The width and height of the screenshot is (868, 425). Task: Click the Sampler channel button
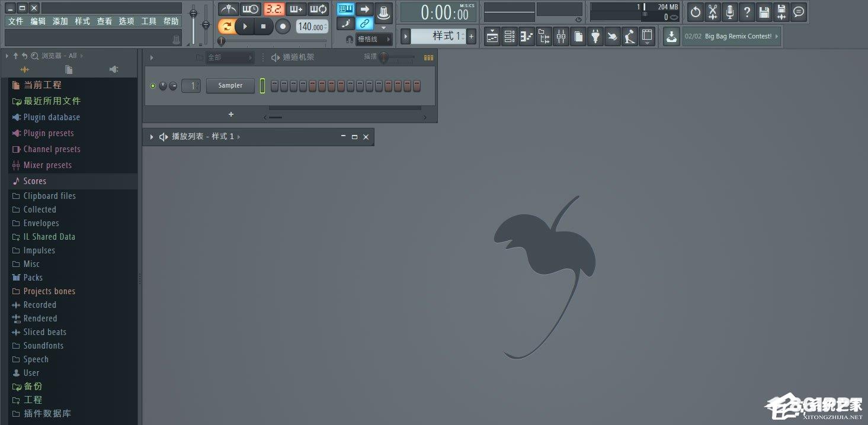(230, 86)
